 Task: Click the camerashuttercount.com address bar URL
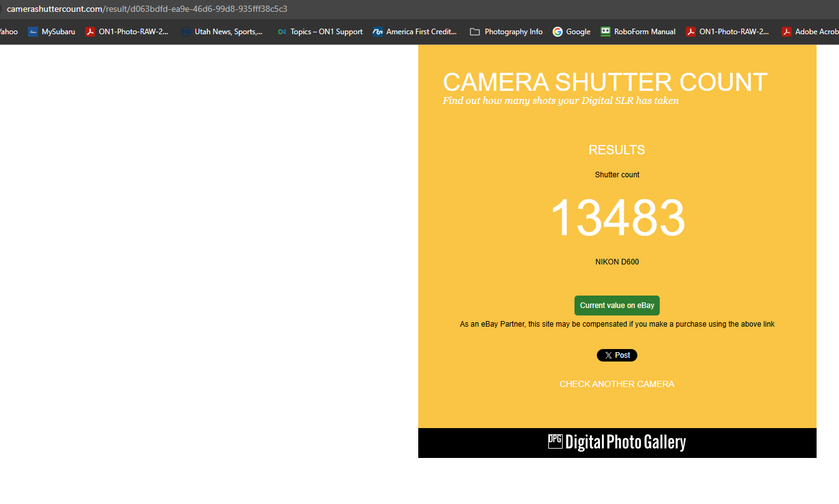pyautogui.click(x=147, y=9)
